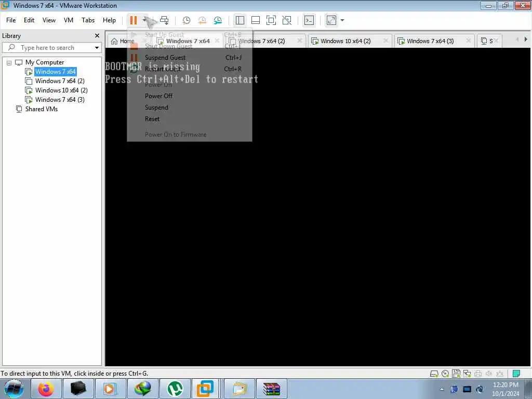The height and width of the screenshot is (399, 532).
Task: Open the Help menu
Action: [x=109, y=20]
